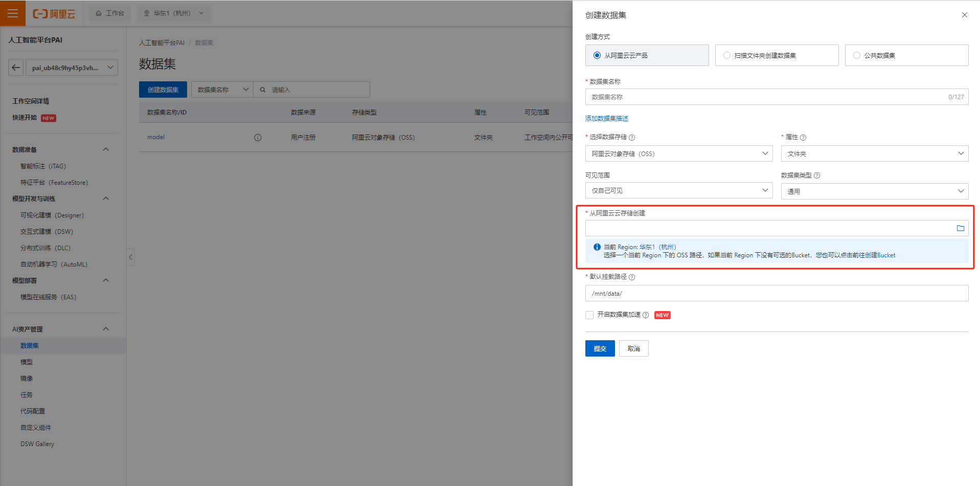Open 快速开始 in the sidebar
980x486 pixels.
pyautogui.click(x=25, y=118)
